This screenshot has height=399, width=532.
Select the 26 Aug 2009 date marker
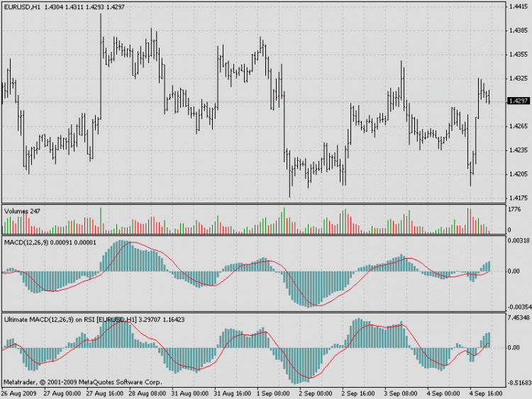[19, 393]
